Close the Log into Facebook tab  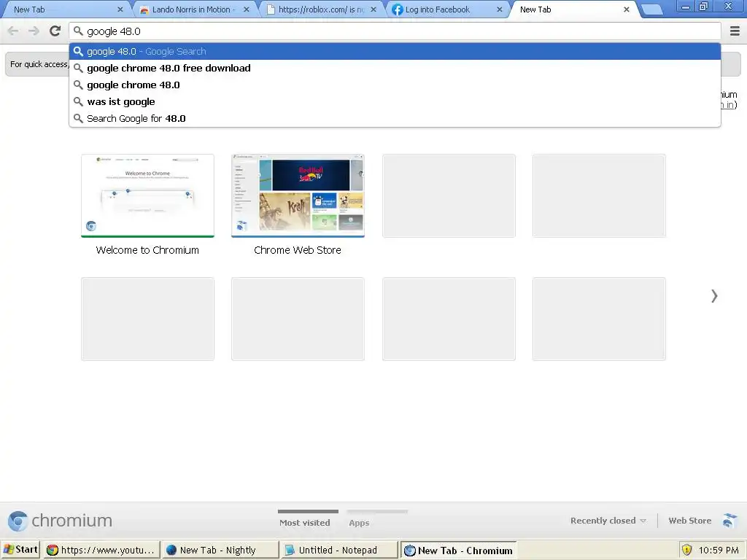point(499,9)
